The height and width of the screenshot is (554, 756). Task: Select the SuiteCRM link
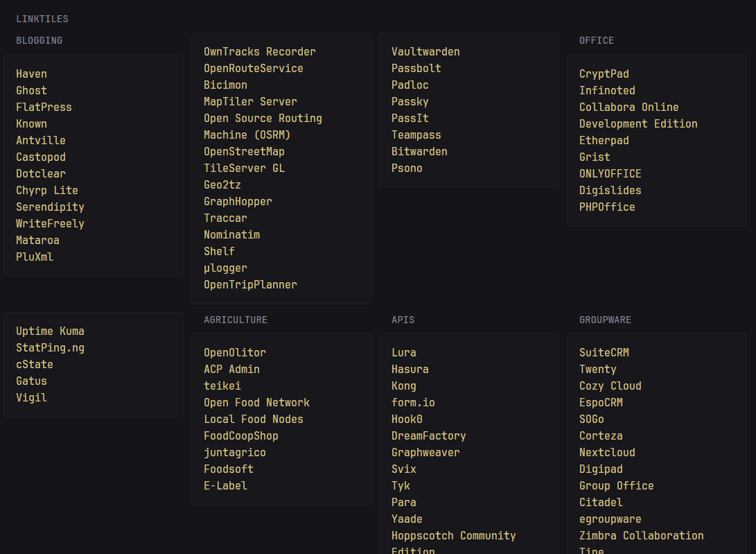[604, 352]
